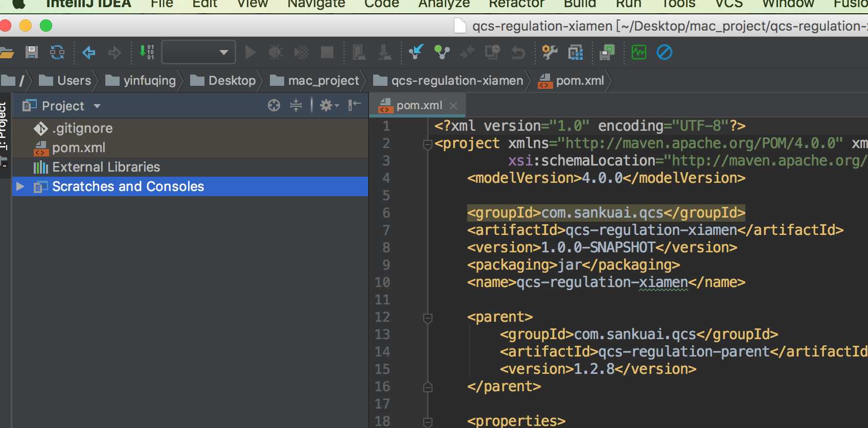Click the Revert undo arrow icon
This screenshot has height=428, width=868.
518,52
